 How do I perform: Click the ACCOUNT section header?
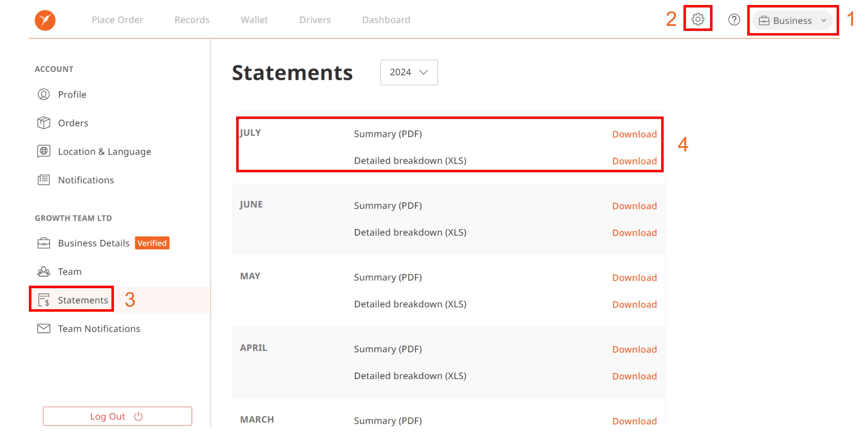click(54, 69)
